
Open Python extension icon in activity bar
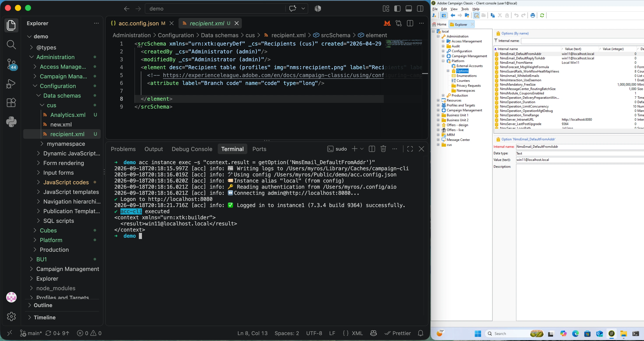click(11, 122)
